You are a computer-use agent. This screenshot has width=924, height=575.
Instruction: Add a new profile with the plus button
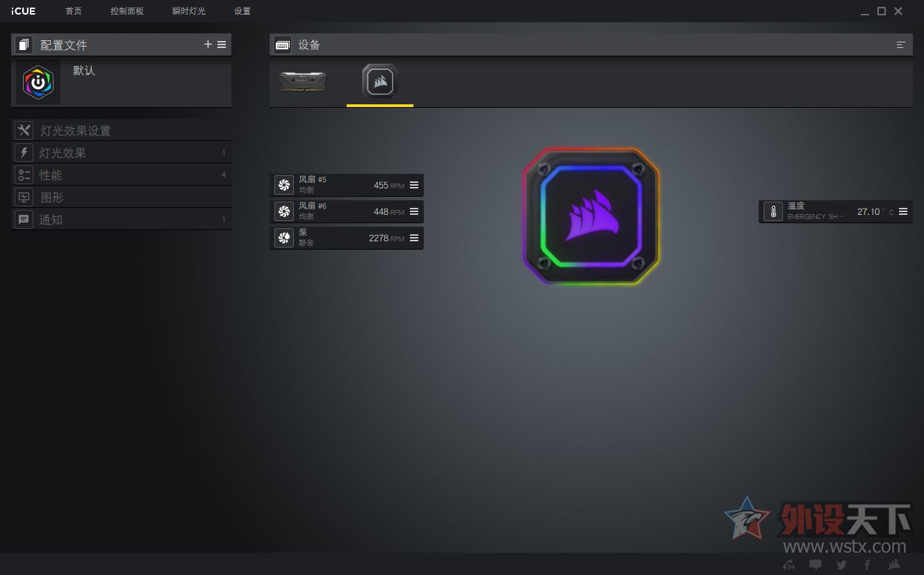coord(208,44)
